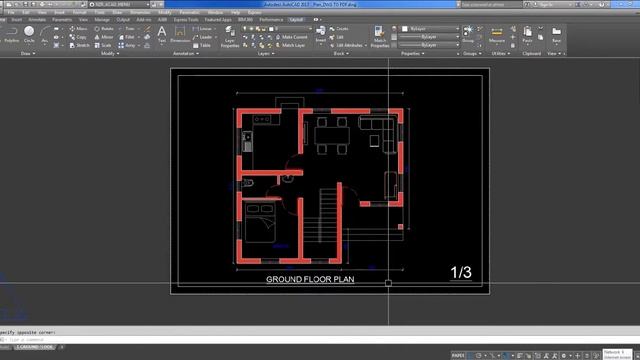The height and width of the screenshot is (360, 640).
Task: Activate the Rotate tool
Action: coord(104,29)
